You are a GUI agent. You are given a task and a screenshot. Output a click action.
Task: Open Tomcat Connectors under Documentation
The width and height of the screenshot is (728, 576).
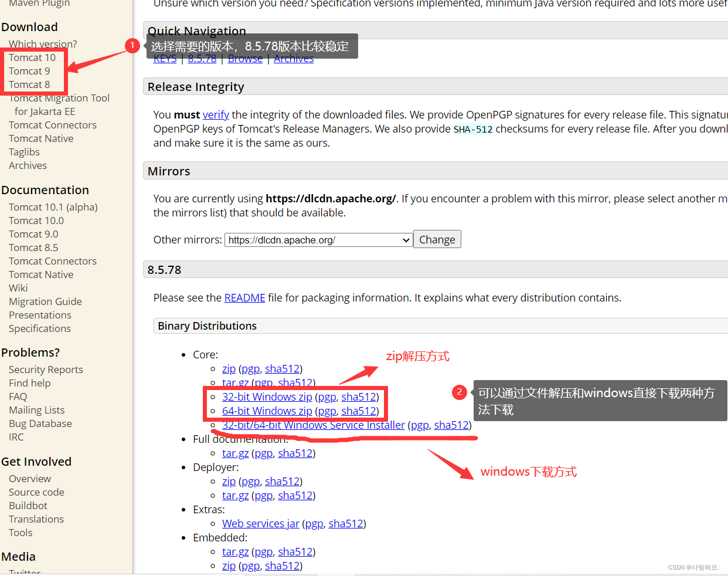pos(53,261)
